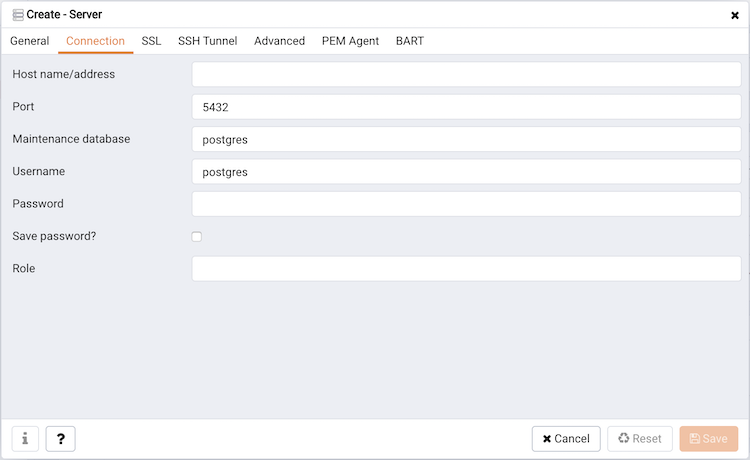Switch to the General tab

click(30, 41)
